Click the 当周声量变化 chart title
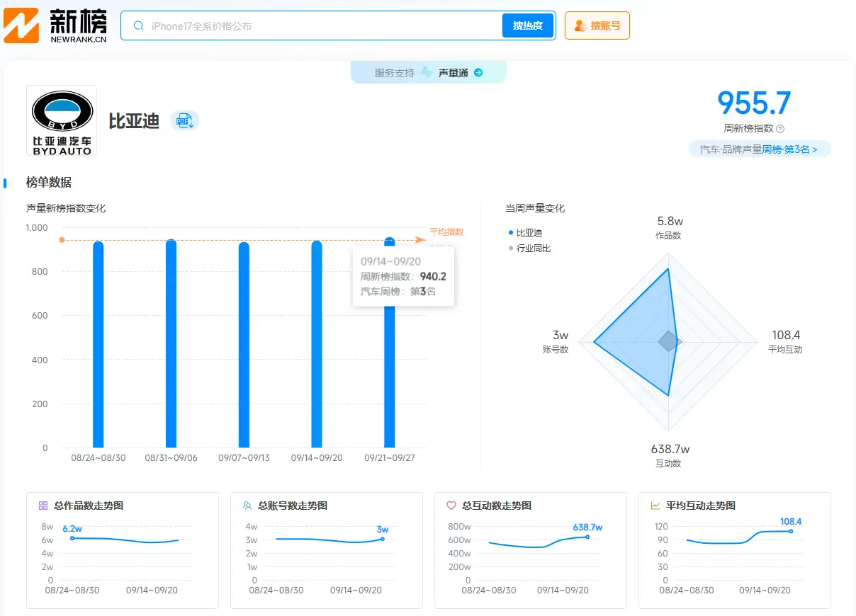The width and height of the screenshot is (856, 616). 535,208
